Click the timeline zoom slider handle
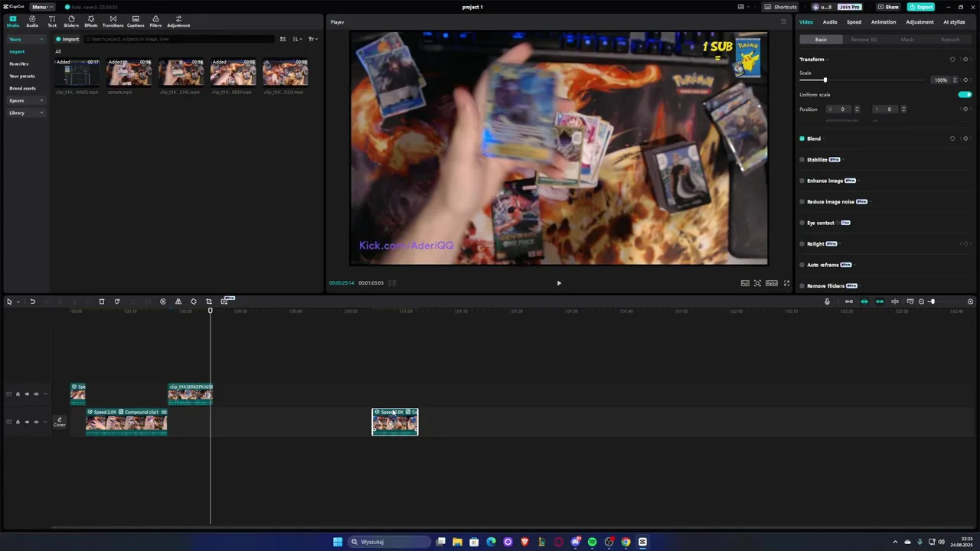Image resolution: width=980 pixels, height=551 pixels. pos(932,302)
